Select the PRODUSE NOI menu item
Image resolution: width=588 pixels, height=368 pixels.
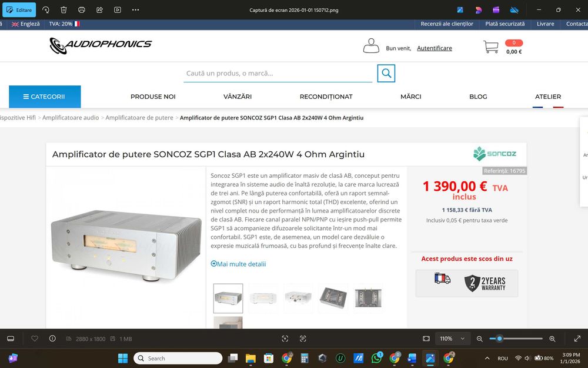(x=153, y=97)
